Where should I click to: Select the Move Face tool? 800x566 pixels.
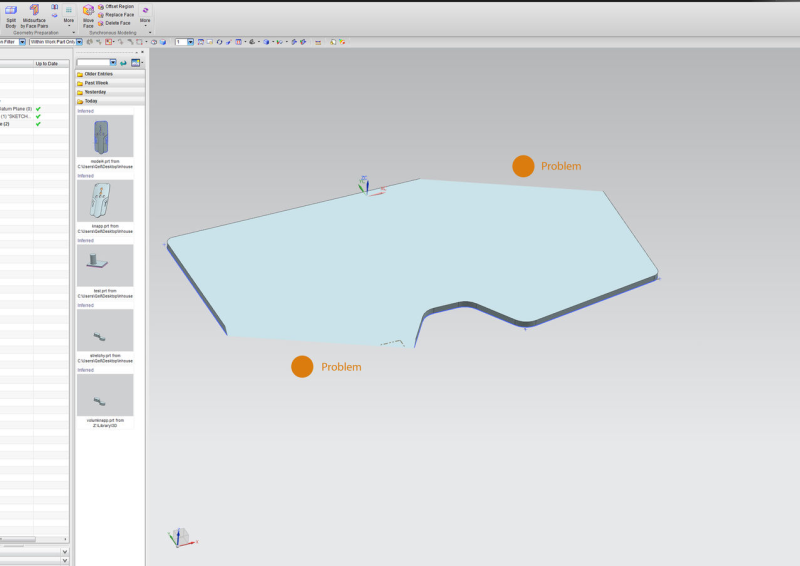(x=88, y=16)
